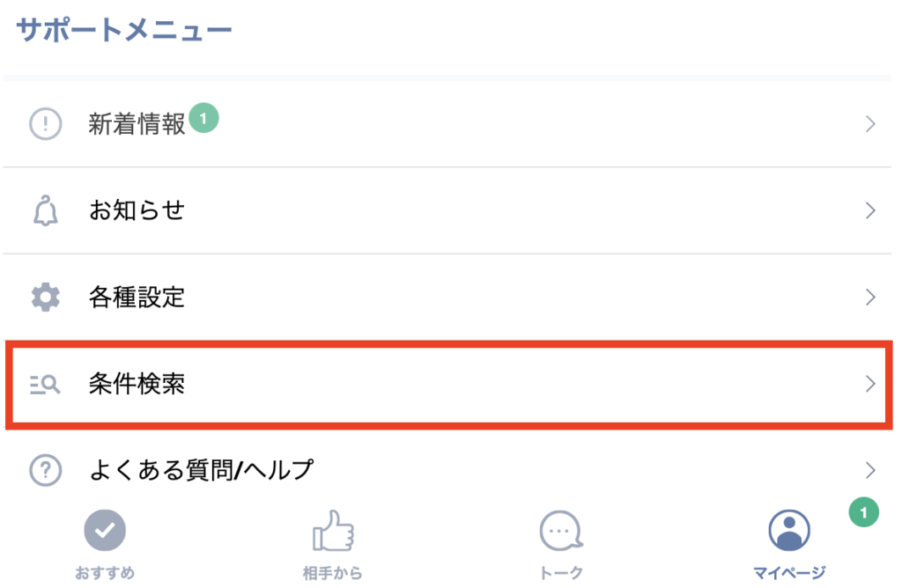Tap the search icon beside 条件検索
902x588 pixels.
click(46, 384)
